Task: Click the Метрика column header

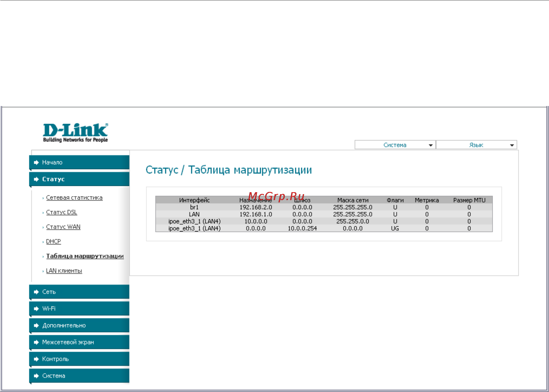Action: click(427, 200)
